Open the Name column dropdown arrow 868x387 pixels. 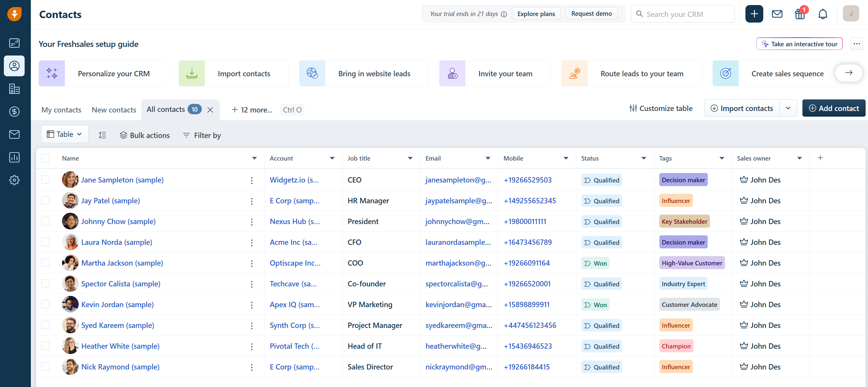[x=254, y=158]
